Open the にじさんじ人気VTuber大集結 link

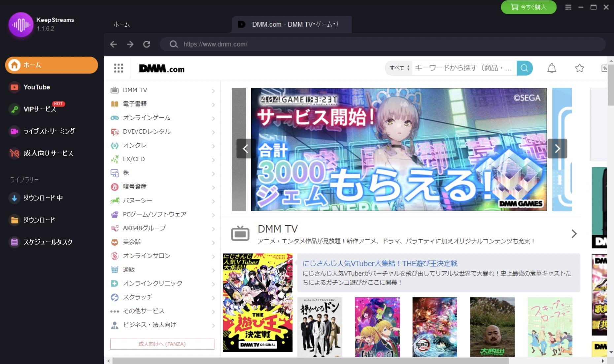380,263
